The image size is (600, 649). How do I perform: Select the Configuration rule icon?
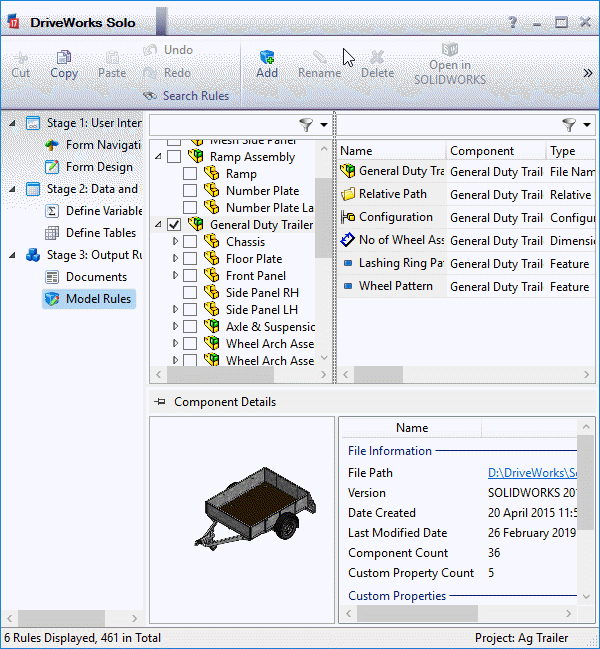coord(348,217)
